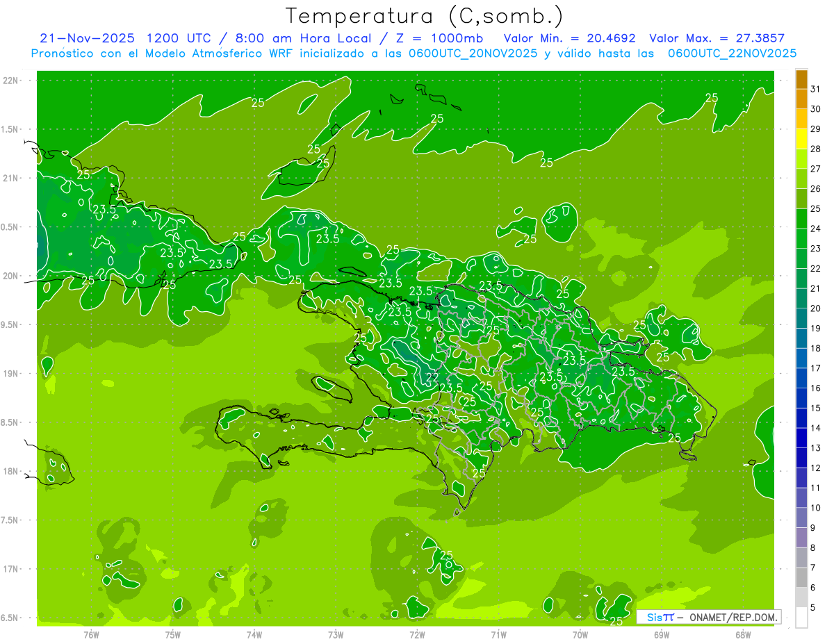Pick the yellow legend color between 28 and 29
The height and width of the screenshot is (644, 834).
pos(801,139)
